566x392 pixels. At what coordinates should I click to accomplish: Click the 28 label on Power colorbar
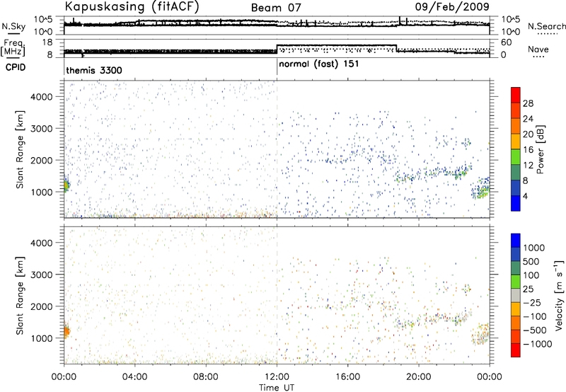(528, 103)
